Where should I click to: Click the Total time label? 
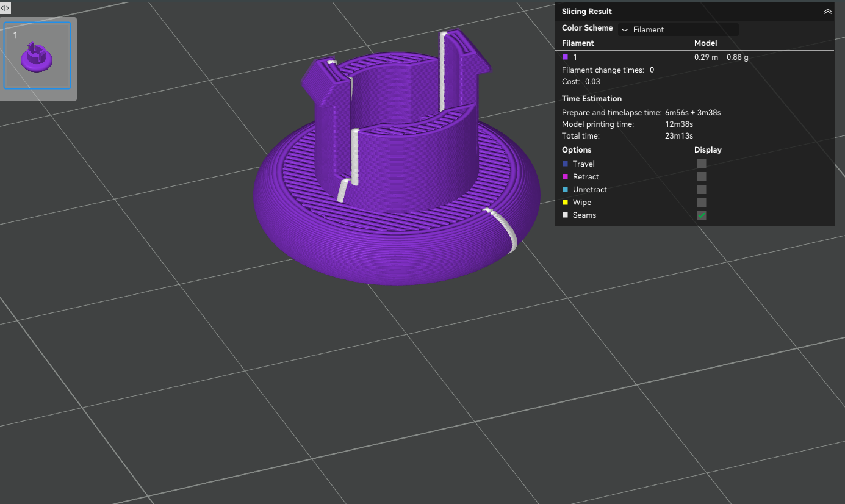(581, 136)
